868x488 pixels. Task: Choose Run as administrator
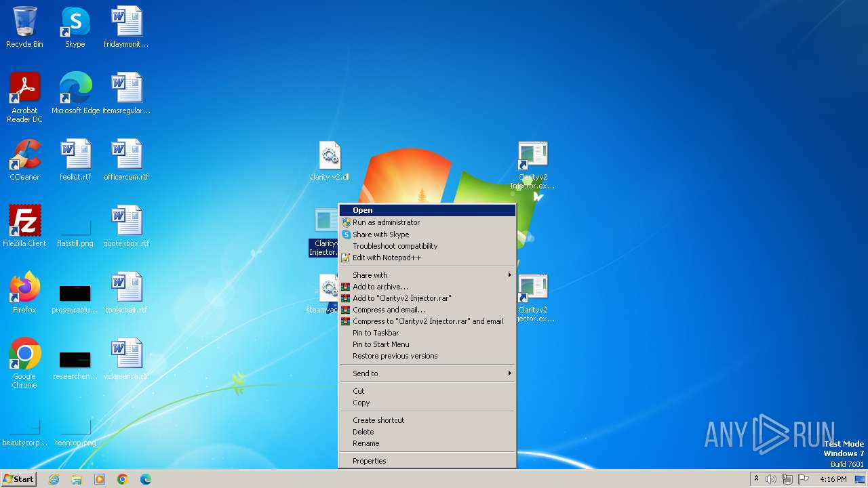(x=427, y=222)
